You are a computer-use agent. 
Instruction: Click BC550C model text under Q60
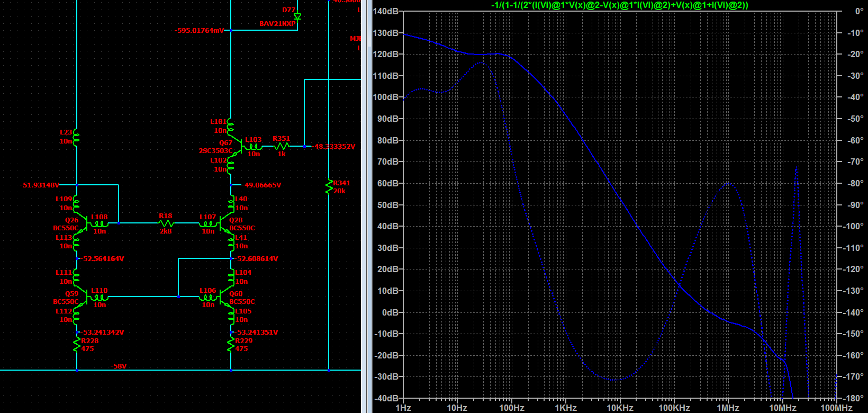point(242,302)
